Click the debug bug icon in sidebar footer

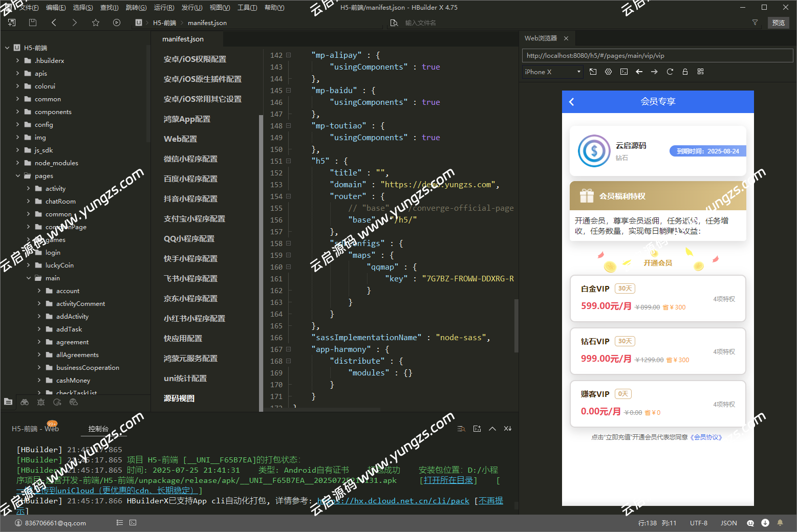41,402
